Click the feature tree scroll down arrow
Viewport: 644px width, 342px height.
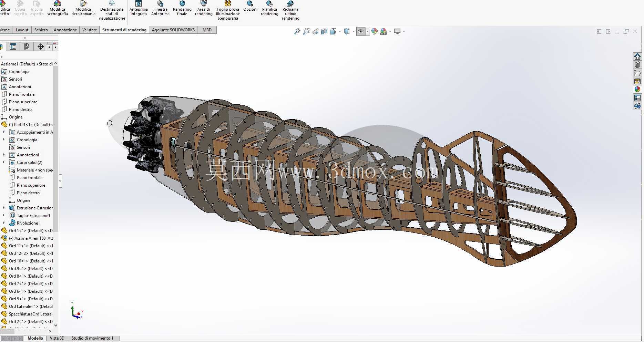[56, 325]
